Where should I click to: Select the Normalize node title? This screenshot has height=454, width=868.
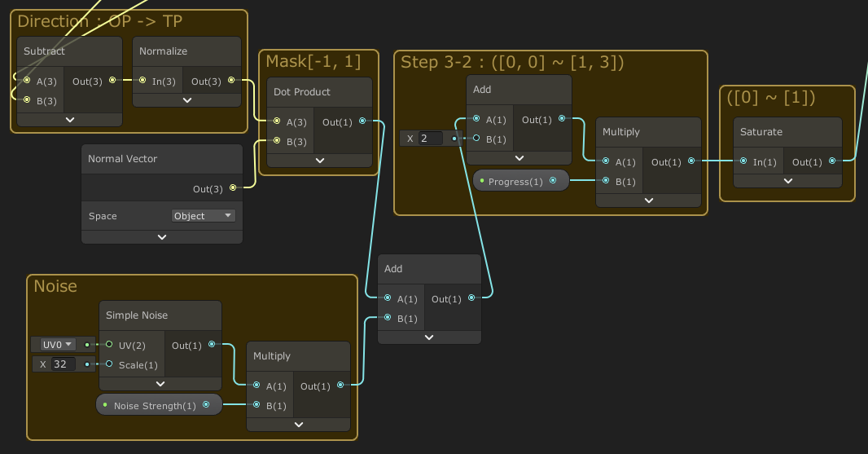tap(164, 51)
